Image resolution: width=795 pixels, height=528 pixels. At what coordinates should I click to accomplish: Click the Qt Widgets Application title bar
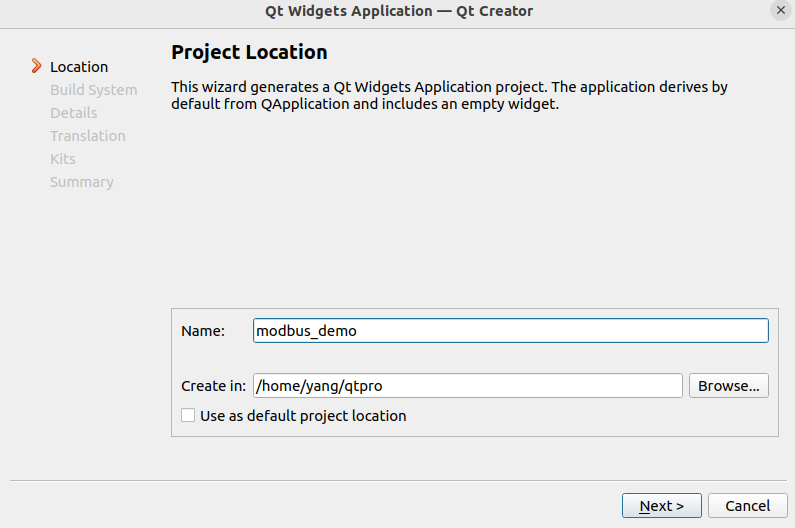pos(398,11)
